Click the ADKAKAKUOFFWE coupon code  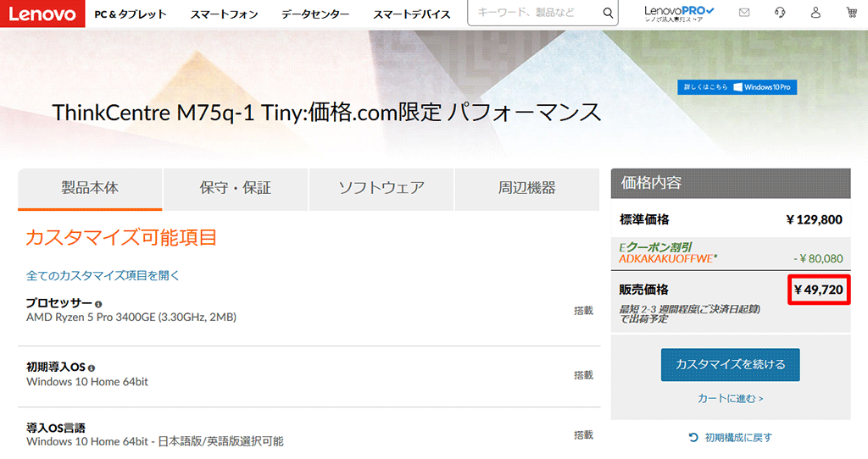pos(668,259)
